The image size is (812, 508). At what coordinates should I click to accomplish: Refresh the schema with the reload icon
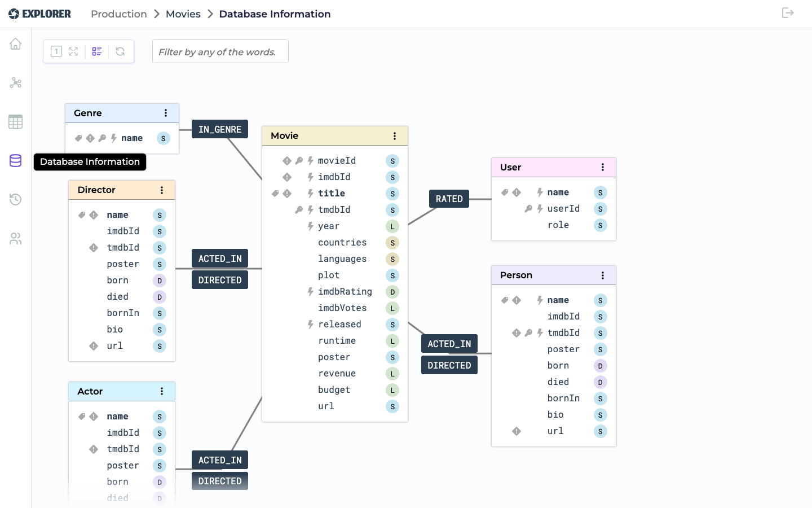[120, 51]
